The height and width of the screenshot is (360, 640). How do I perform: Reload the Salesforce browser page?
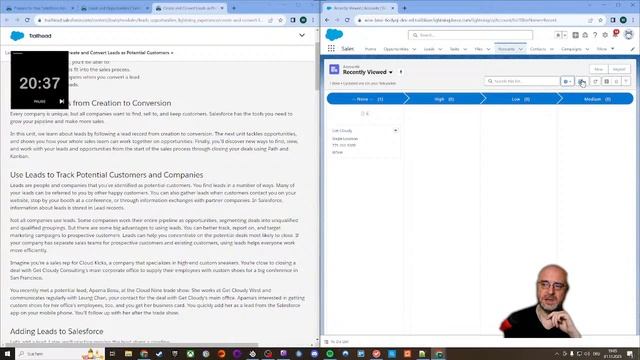click(x=347, y=20)
